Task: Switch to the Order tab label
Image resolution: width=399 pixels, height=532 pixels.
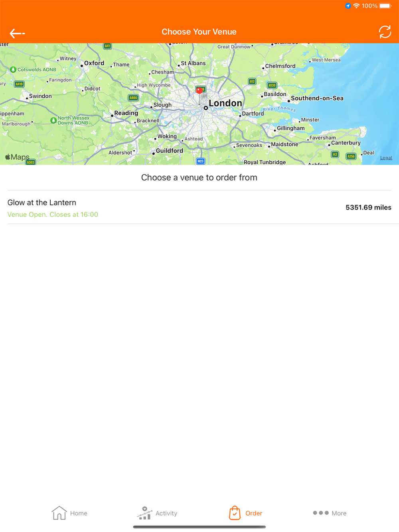Action: pos(254,513)
